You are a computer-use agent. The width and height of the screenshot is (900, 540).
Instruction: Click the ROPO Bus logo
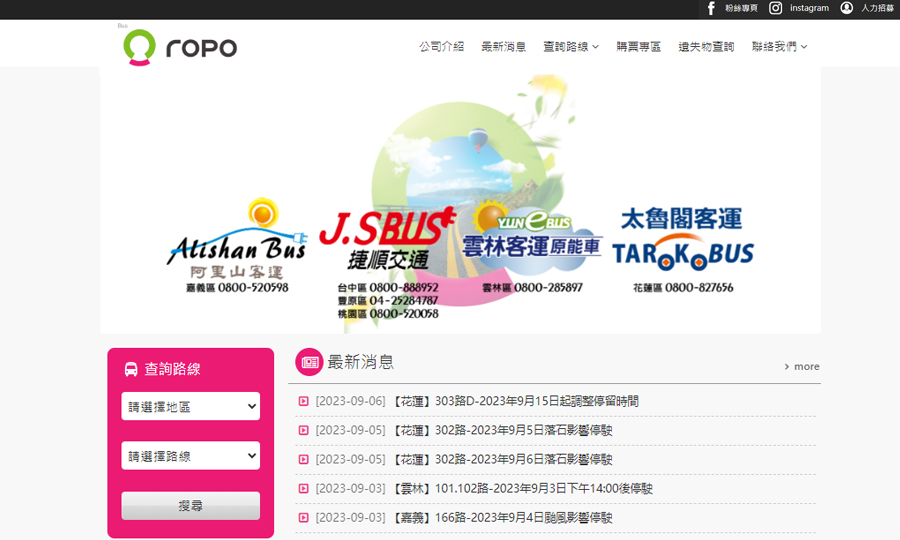(x=180, y=46)
